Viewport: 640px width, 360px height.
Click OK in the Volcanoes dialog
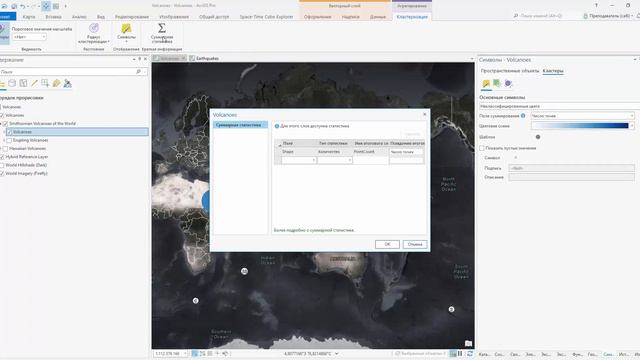click(387, 244)
